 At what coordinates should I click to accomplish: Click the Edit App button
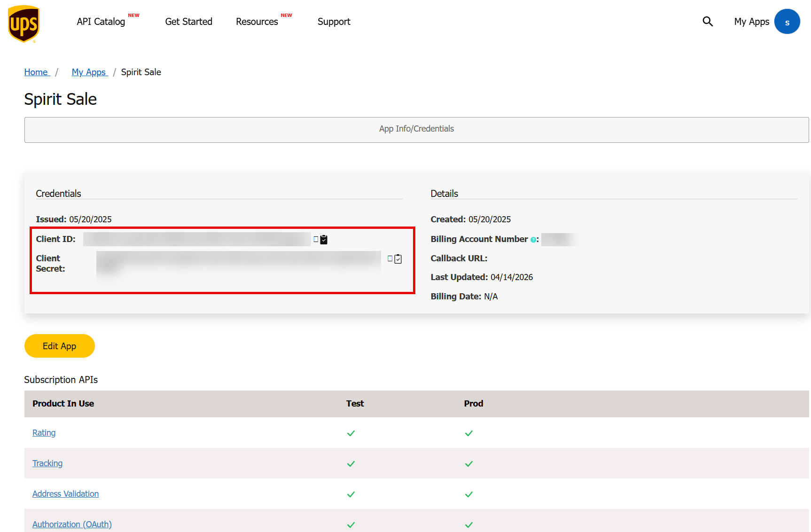60,346
